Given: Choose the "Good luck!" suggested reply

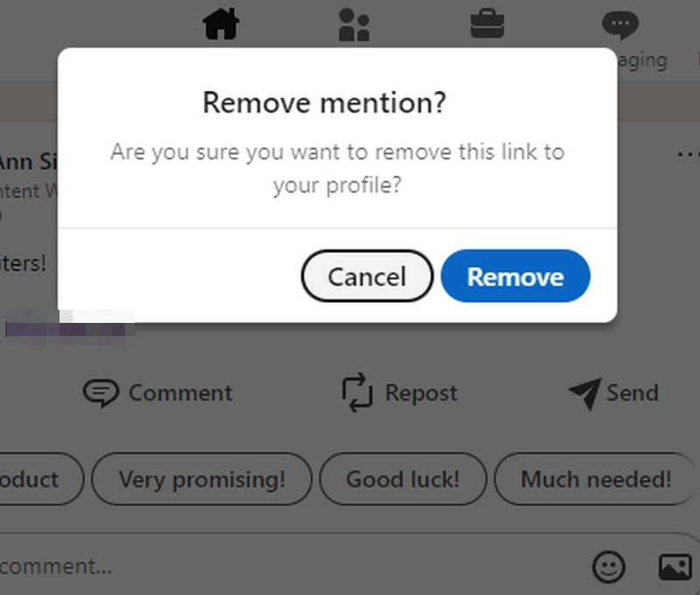Looking at the screenshot, I should point(402,479).
